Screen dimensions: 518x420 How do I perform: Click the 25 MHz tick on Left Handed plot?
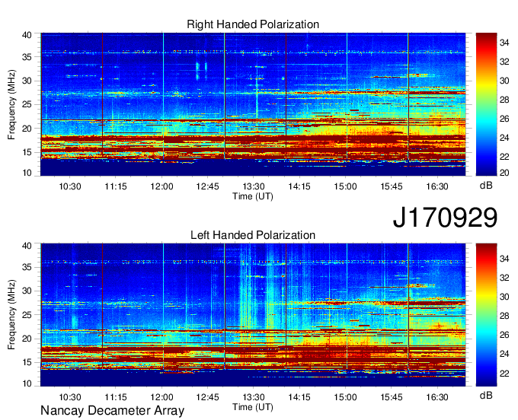27,315
